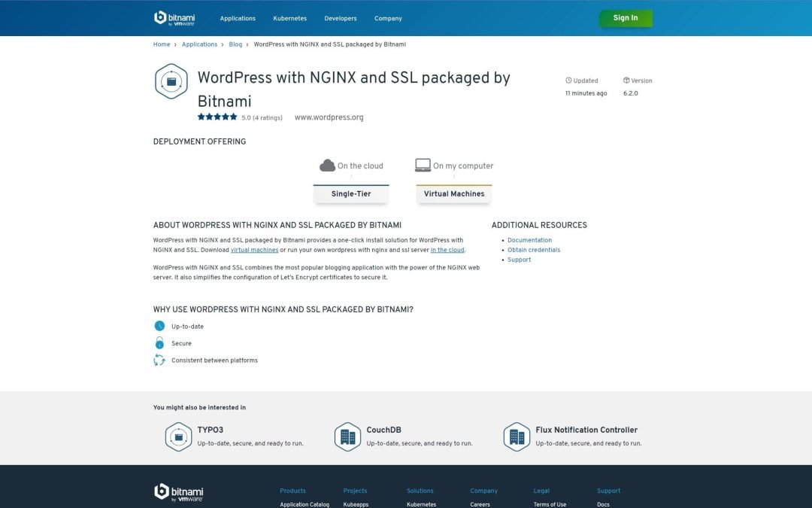Click the Secure feature text
The height and width of the screenshot is (508, 812).
(181, 343)
